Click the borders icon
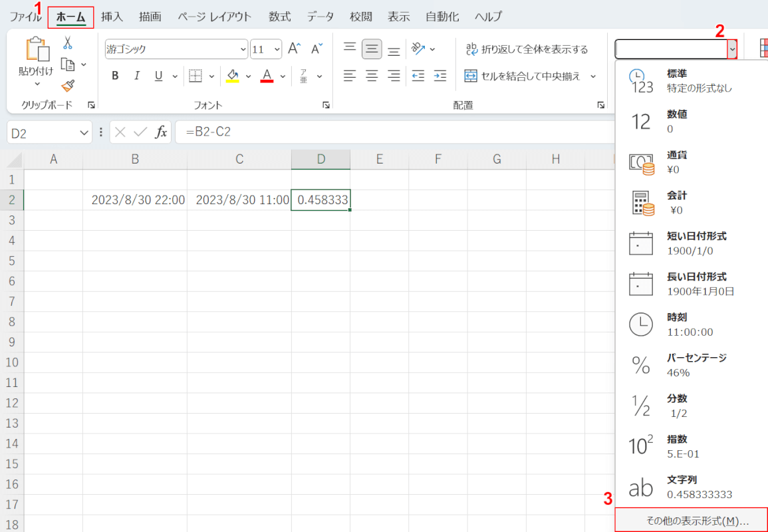The width and height of the screenshot is (768, 532). 195,76
